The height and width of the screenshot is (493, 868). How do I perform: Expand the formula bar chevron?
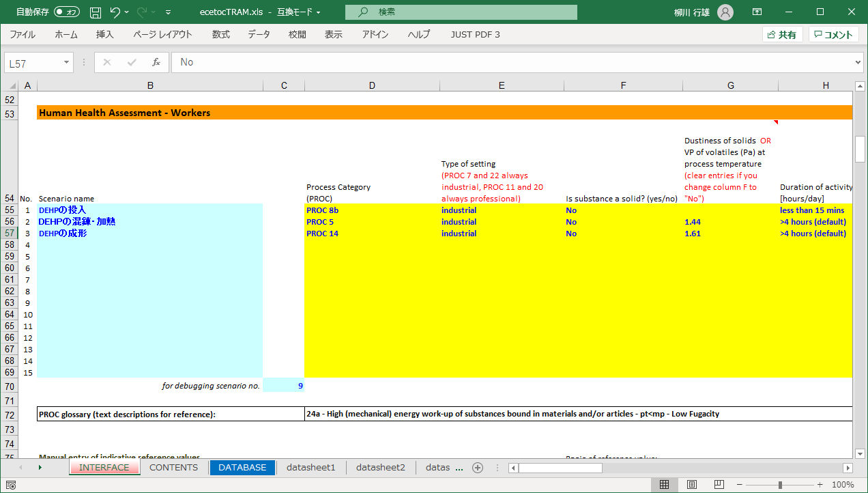(x=858, y=62)
